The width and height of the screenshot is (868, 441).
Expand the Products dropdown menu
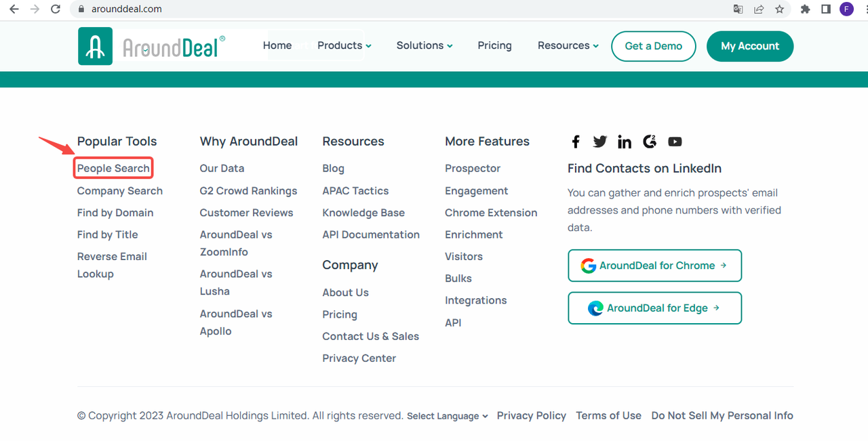pyautogui.click(x=344, y=45)
